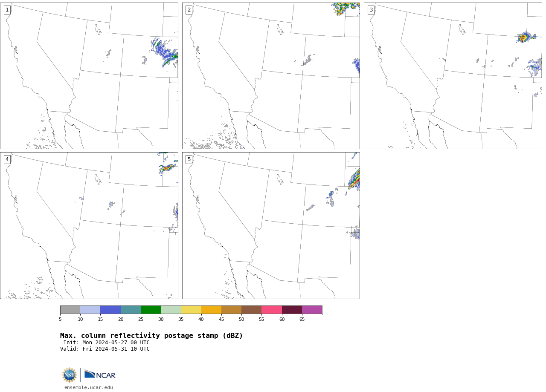Image resolution: width=546 pixels, height=392 pixels.
Task: Click the 65 tick label on colorbar
Action: pyautogui.click(x=302, y=319)
